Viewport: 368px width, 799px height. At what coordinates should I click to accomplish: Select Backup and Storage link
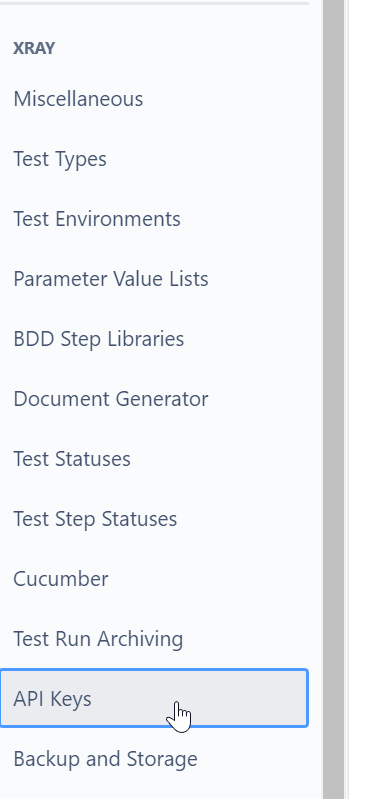[154, 759]
